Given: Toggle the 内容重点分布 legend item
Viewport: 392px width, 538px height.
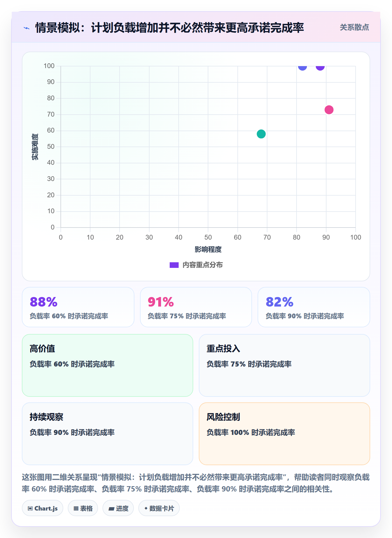Looking at the screenshot, I should (196, 265).
